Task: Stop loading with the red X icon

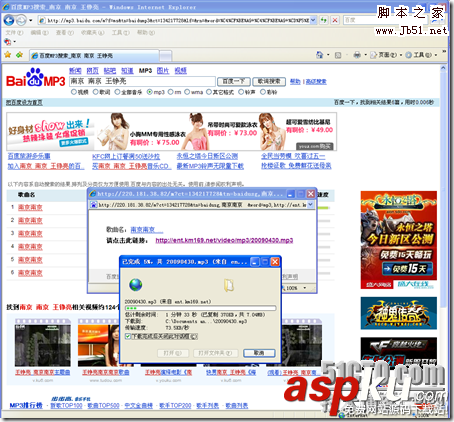Action: coord(335,20)
